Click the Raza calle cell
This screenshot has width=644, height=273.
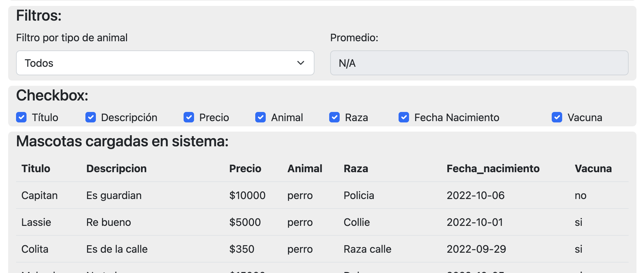click(x=367, y=249)
